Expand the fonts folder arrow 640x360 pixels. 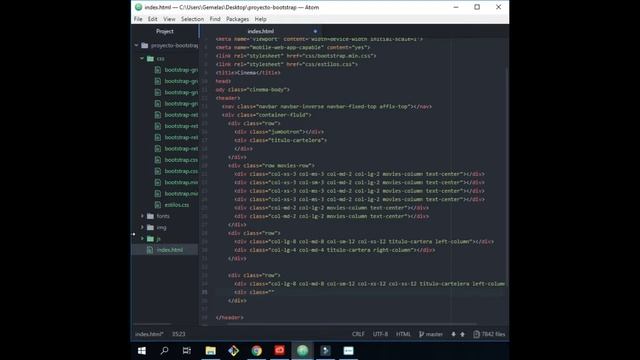point(142,216)
